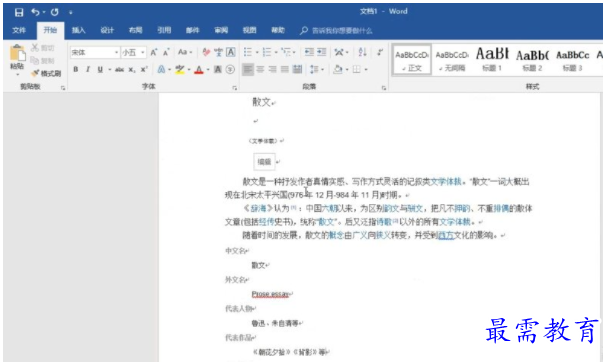Viewport: 607px width, 362px height.
Task: Click the borders grid icon
Action: point(357,70)
